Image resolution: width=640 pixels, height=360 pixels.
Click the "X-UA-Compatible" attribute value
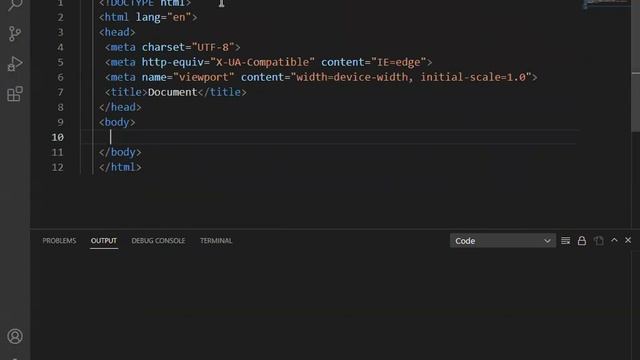click(262, 62)
